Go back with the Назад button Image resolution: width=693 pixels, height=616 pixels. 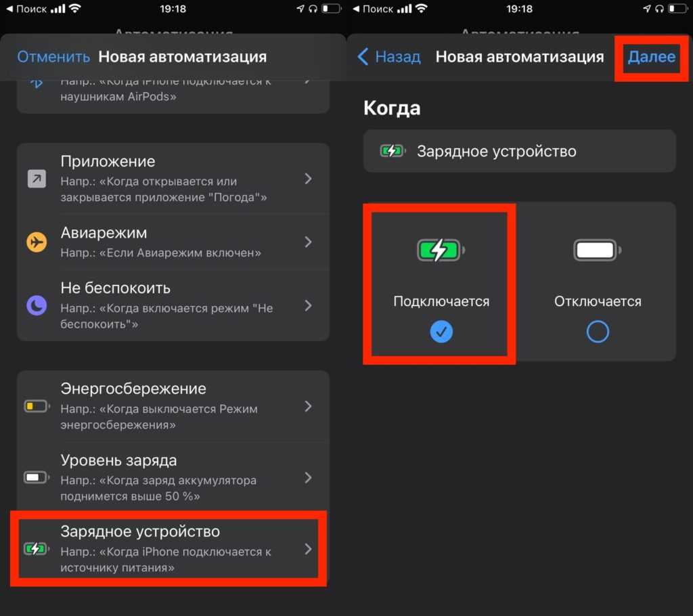pyautogui.click(x=389, y=57)
